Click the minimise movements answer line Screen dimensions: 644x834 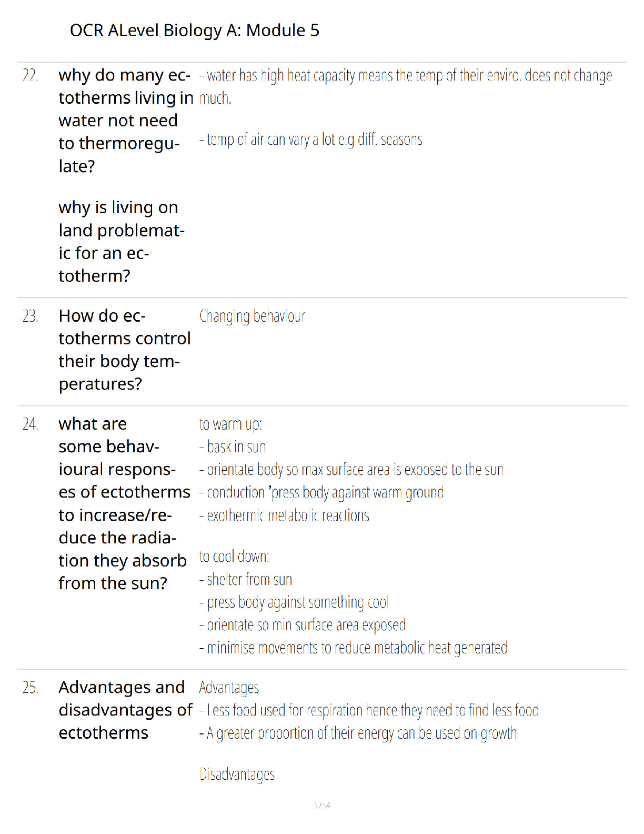point(353,648)
